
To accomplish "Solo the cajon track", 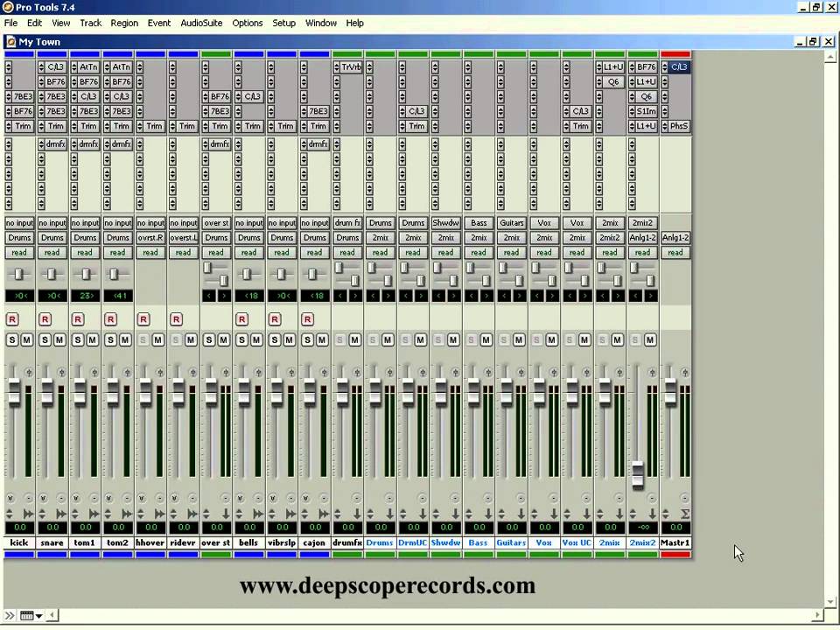I will [307, 340].
